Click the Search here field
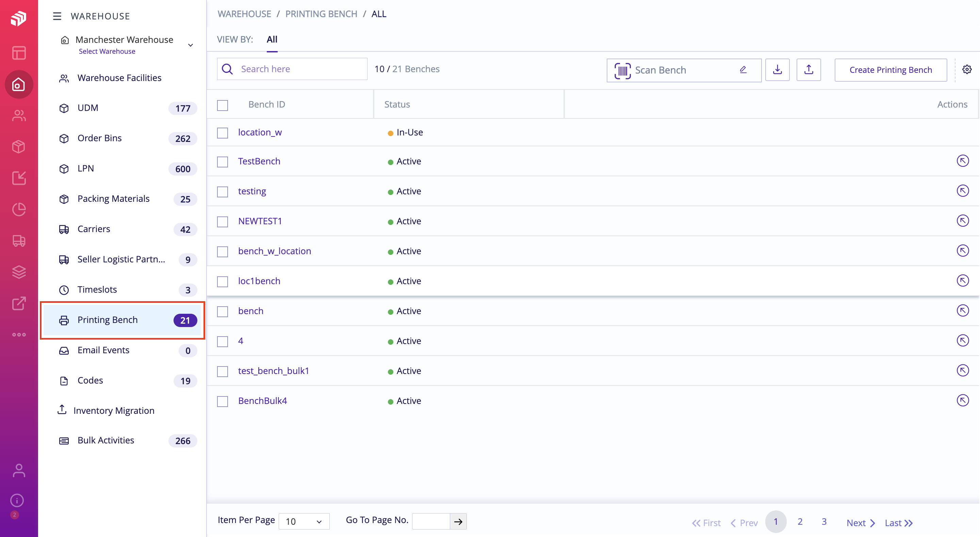The height and width of the screenshot is (537, 980). [x=292, y=69]
